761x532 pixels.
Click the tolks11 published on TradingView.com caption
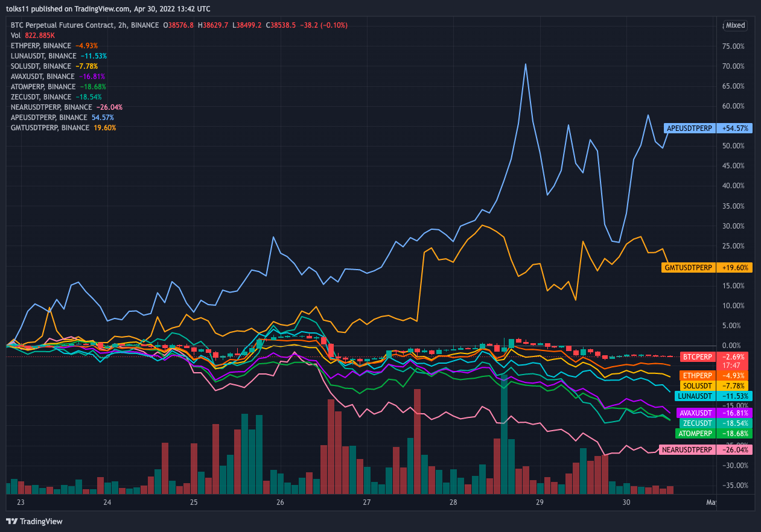point(109,9)
